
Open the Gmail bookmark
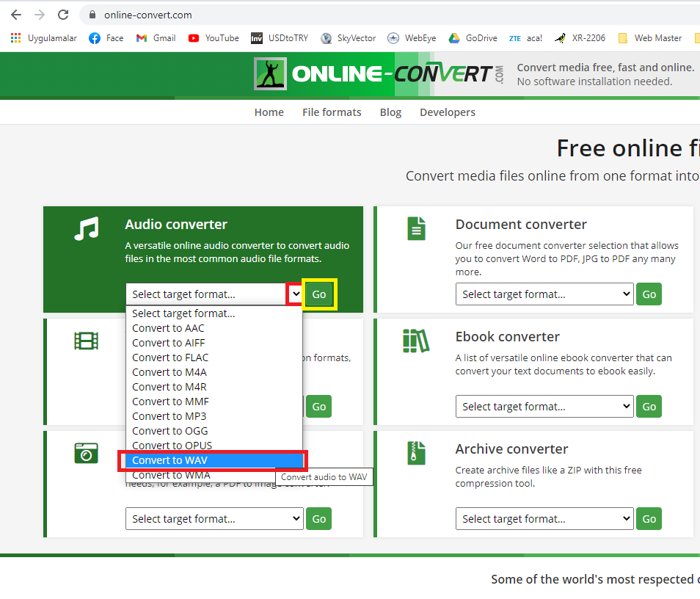click(156, 38)
